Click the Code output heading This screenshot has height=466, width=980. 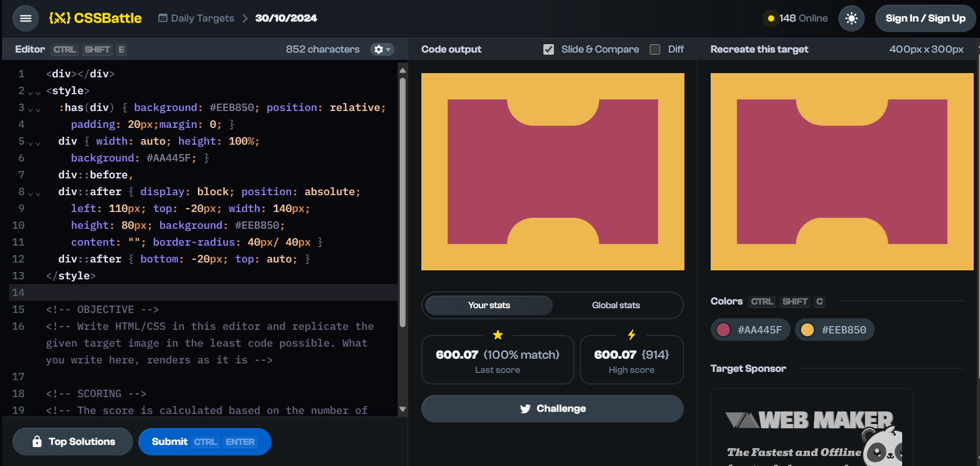click(451, 49)
